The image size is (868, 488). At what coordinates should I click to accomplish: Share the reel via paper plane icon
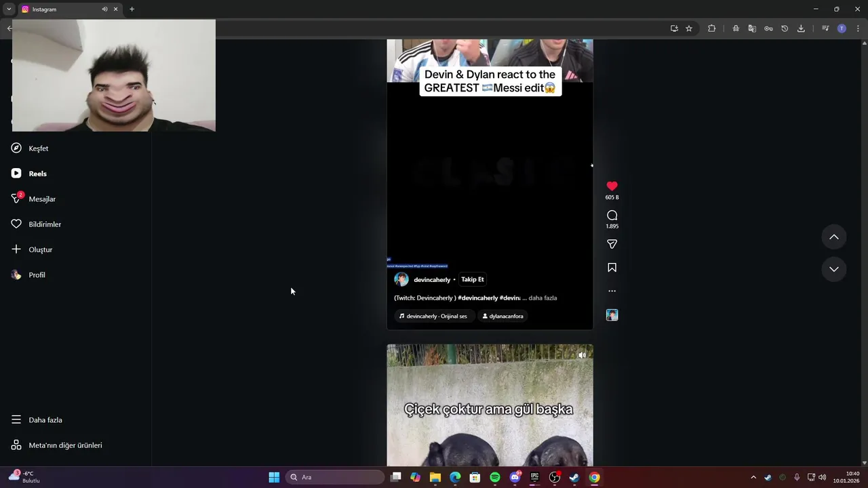[612, 244]
